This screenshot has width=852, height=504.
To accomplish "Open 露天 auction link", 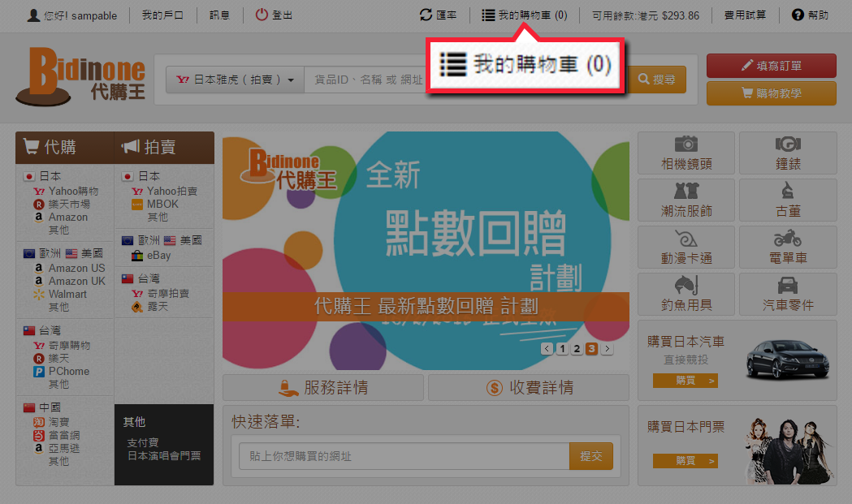I will tap(150, 307).
